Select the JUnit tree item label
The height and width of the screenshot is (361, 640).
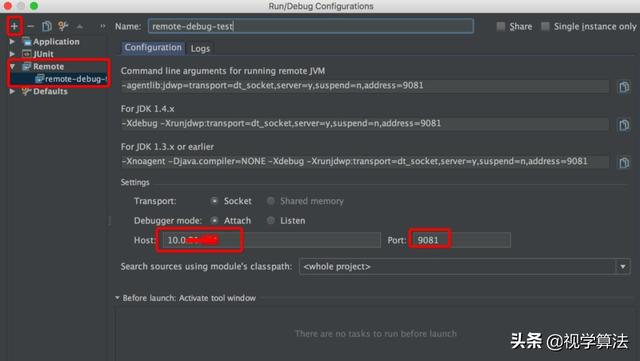point(43,54)
